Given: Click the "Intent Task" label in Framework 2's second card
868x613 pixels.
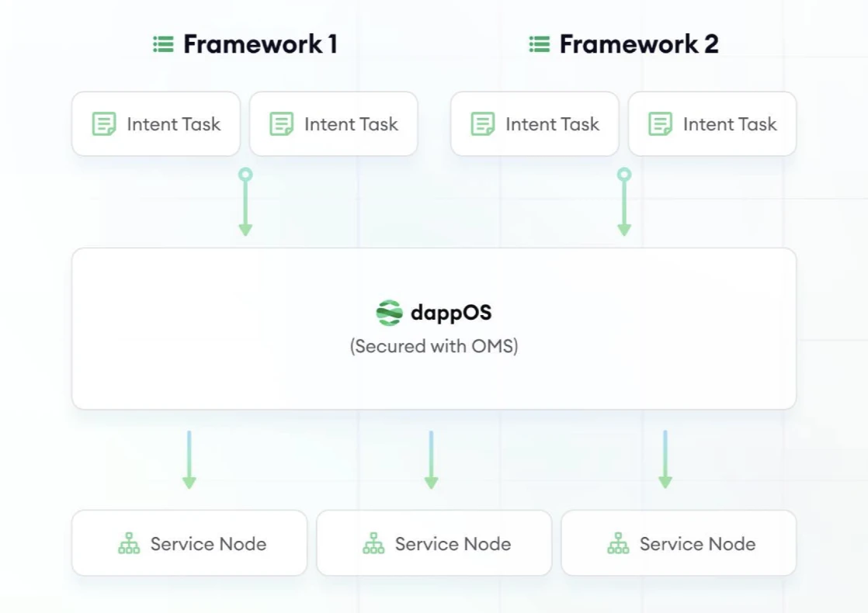Looking at the screenshot, I should tap(730, 124).
